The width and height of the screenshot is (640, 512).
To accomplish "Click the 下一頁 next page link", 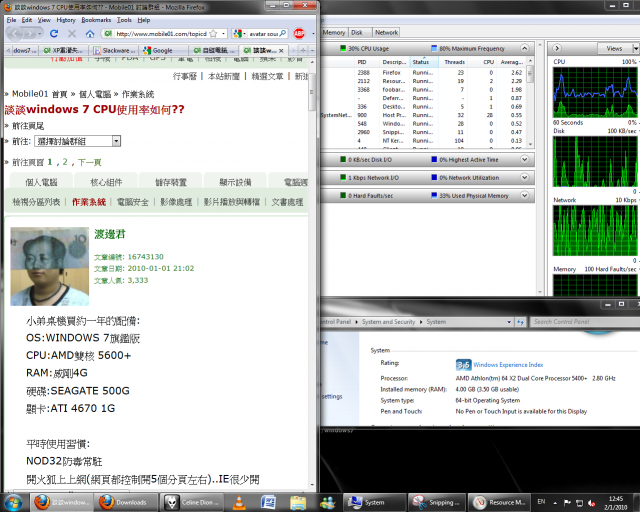I will click(x=89, y=163).
